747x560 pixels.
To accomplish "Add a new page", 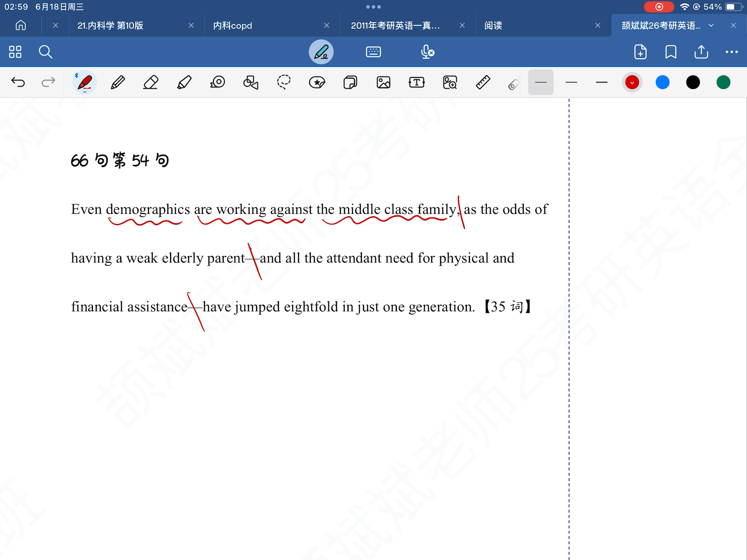I will [640, 52].
